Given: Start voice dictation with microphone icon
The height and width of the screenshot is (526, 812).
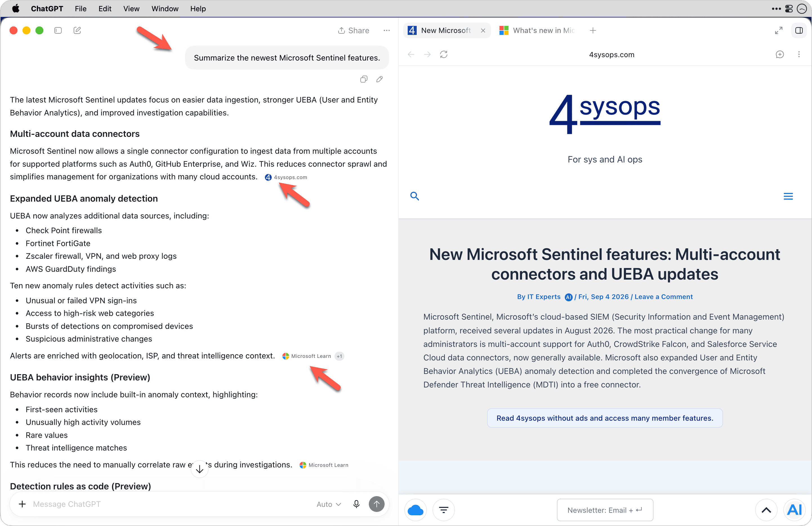Looking at the screenshot, I should (x=356, y=504).
